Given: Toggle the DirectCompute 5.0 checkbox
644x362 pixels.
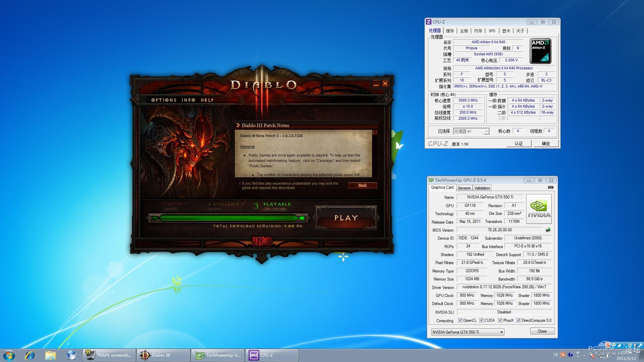Looking at the screenshot, I should [x=519, y=320].
